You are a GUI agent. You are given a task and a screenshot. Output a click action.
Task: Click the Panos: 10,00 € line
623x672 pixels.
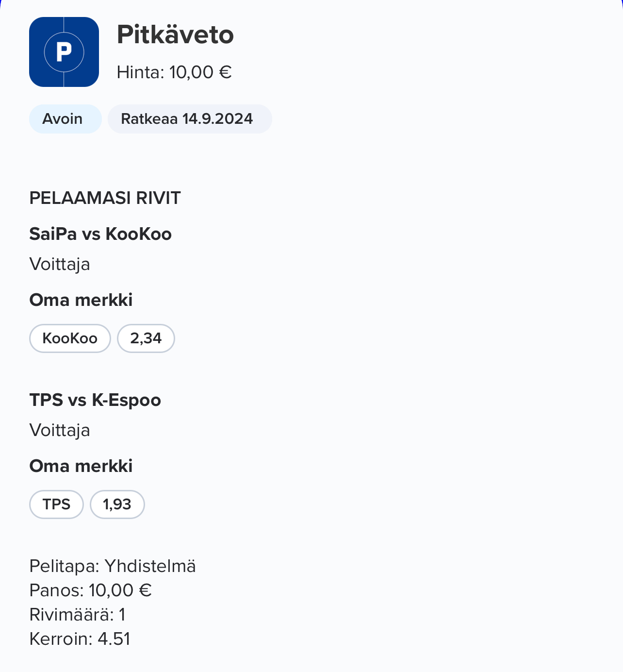91,590
